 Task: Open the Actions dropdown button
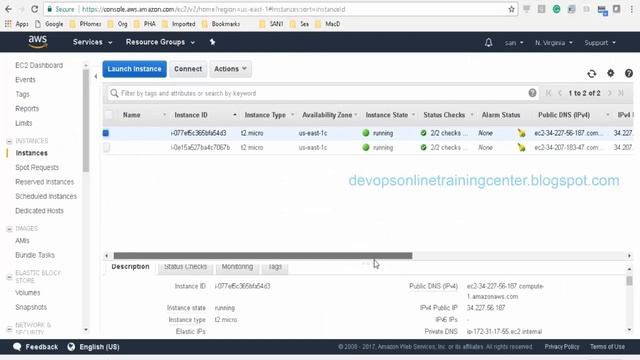pyautogui.click(x=230, y=69)
